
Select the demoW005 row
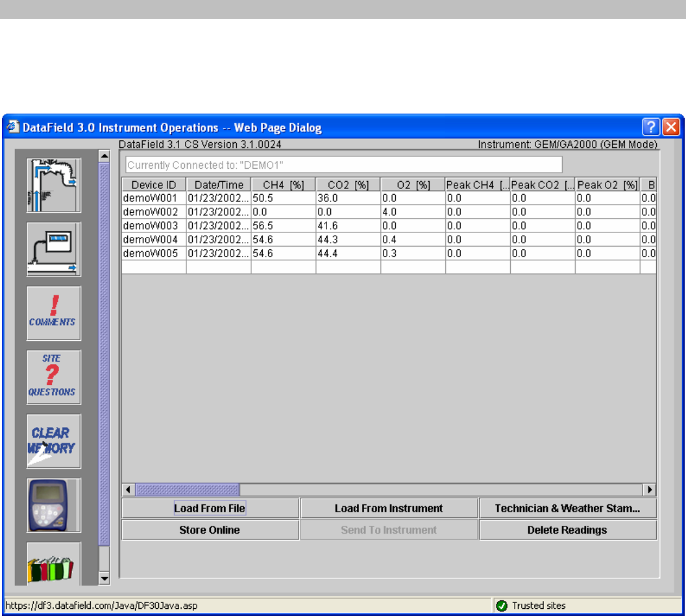point(389,253)
